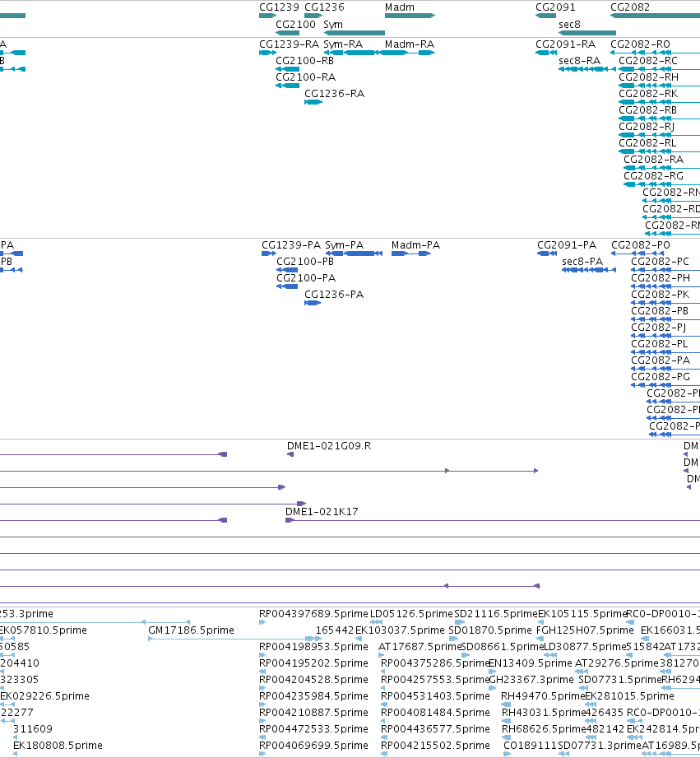The height and width of the screenshot is (758, 700).
Task: Select the CG2082 gene feature
Action: 655,16
